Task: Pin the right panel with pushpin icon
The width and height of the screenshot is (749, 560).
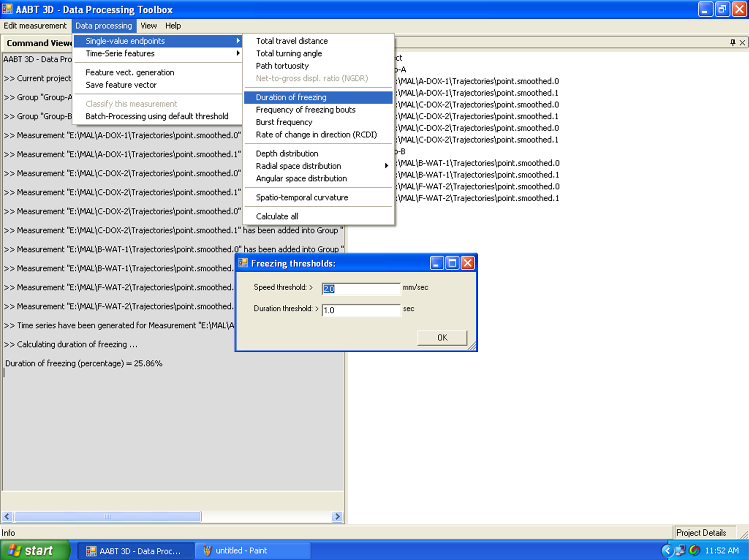Action: click(732, 43)
